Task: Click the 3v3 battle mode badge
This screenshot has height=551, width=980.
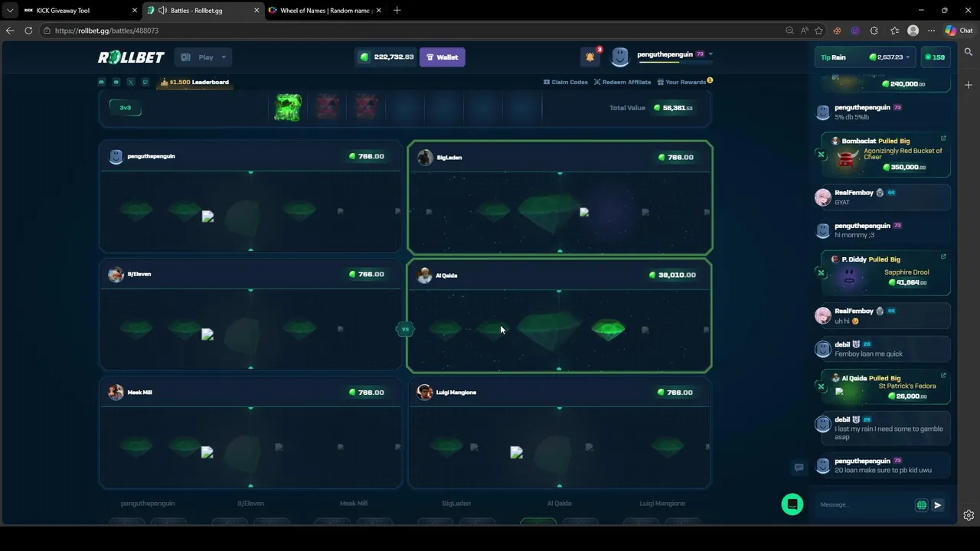Action: (x=126, y=108)
